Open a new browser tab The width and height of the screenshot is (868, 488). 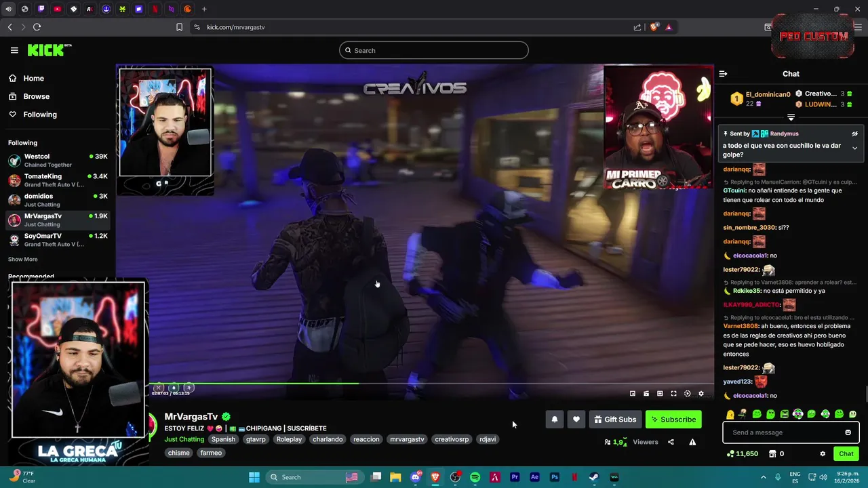pos(204,9)
